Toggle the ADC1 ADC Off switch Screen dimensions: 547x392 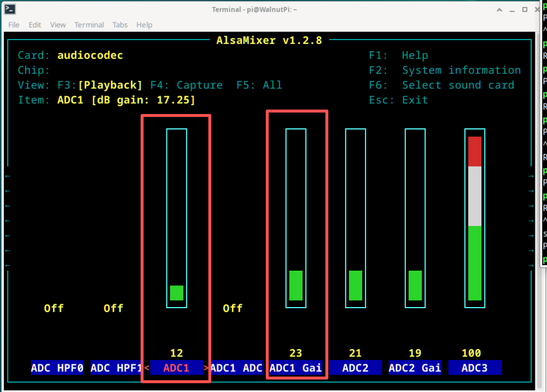coord(233,308)
